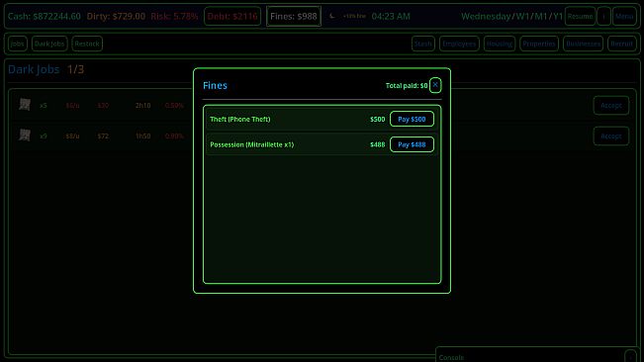The image size is (644, 362).
Task: Click the info button beside Resume
Action: pyautogui.click(x=603, y=17)
